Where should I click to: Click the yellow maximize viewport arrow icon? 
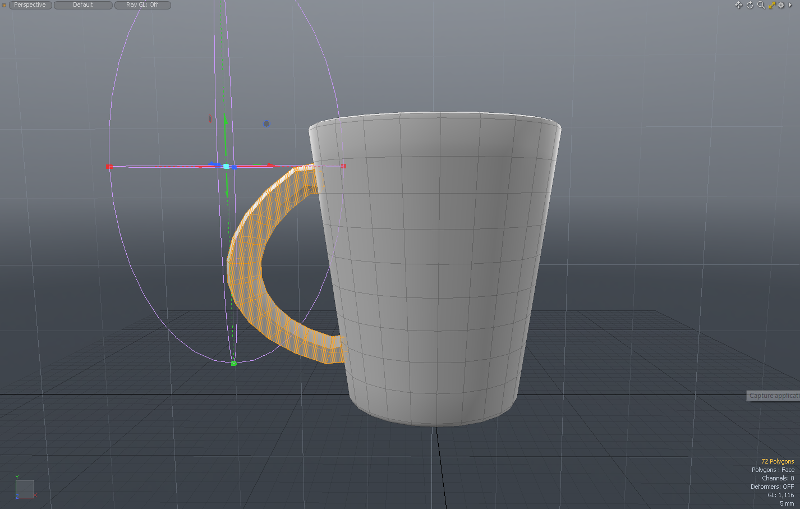tap(771, 5)
